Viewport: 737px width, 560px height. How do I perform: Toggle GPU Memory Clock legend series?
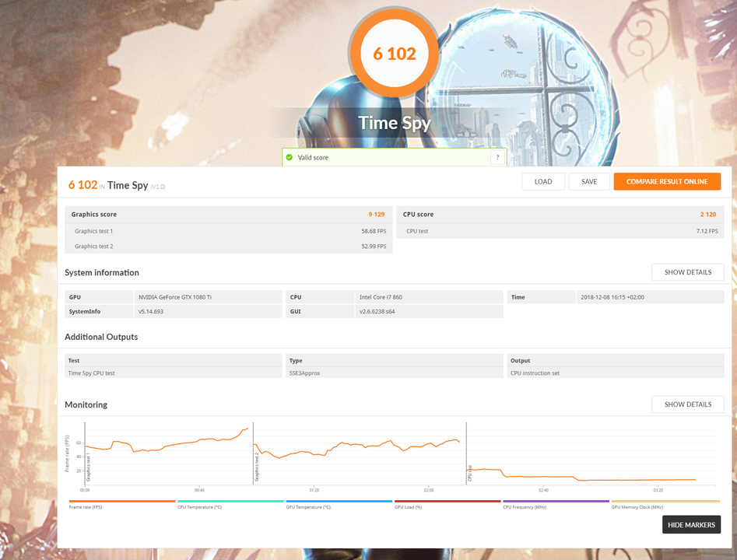coord(665,505)
